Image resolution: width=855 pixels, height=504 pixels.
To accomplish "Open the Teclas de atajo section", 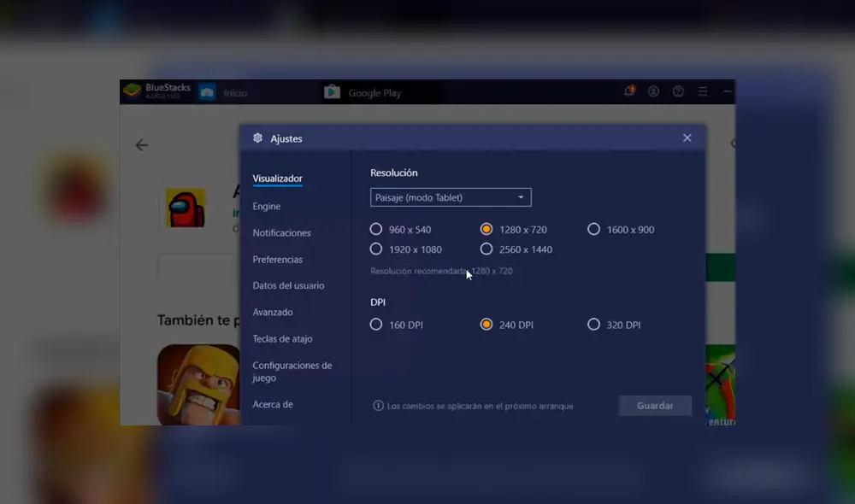I will [282, 338].
